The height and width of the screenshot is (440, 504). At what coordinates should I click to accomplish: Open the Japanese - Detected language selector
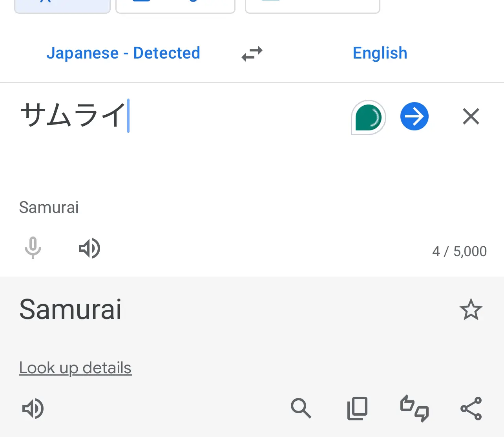pyautogui.click(x=123, y=53)
